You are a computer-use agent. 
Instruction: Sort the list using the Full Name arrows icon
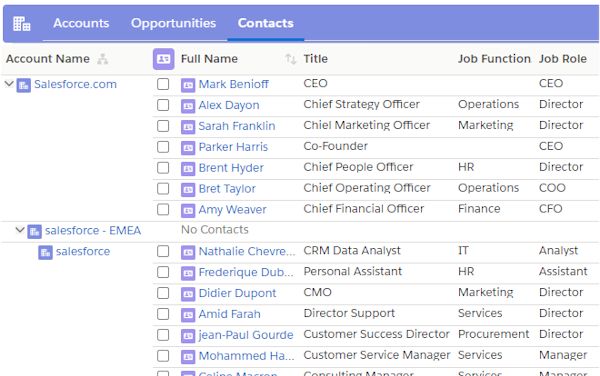coord(290,59)
